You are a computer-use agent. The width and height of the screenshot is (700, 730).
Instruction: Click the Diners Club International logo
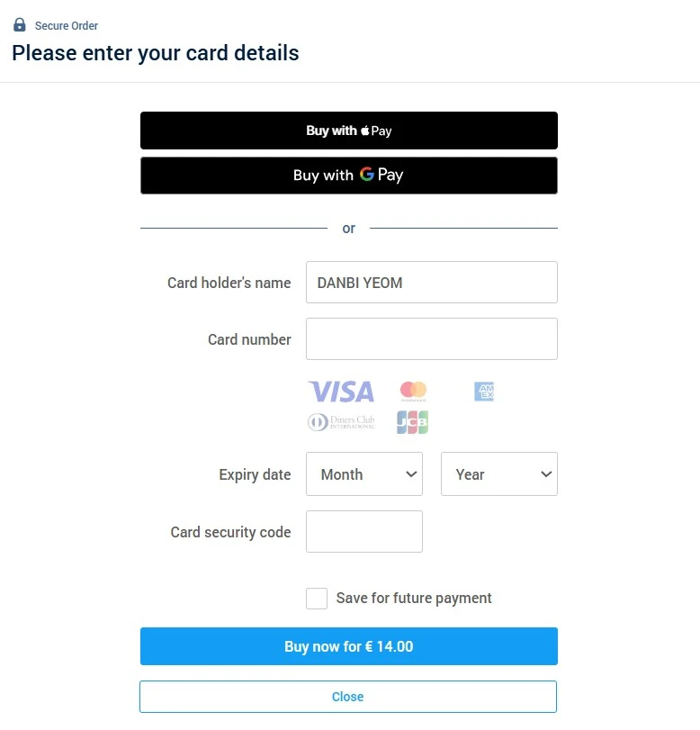[341, 421]
